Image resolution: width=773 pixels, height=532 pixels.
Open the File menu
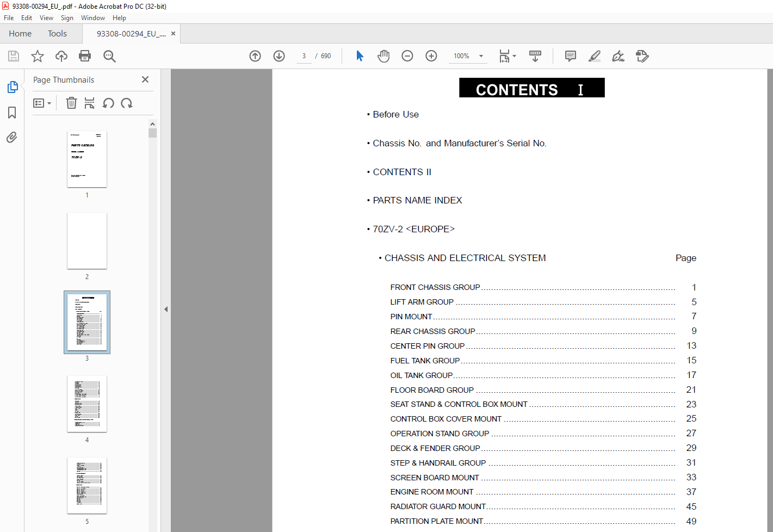pyautogui.click(x=9, y=18)
